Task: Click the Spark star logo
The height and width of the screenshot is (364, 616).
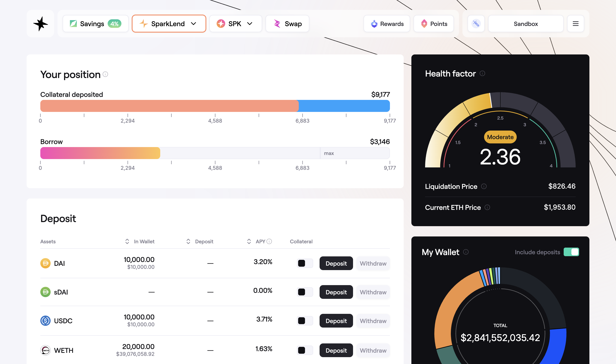Action: [x=41, y=24]
